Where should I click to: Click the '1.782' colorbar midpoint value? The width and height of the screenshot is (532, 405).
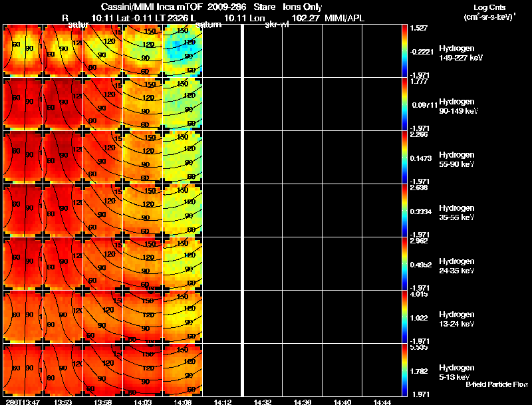(x=419, y=372)
